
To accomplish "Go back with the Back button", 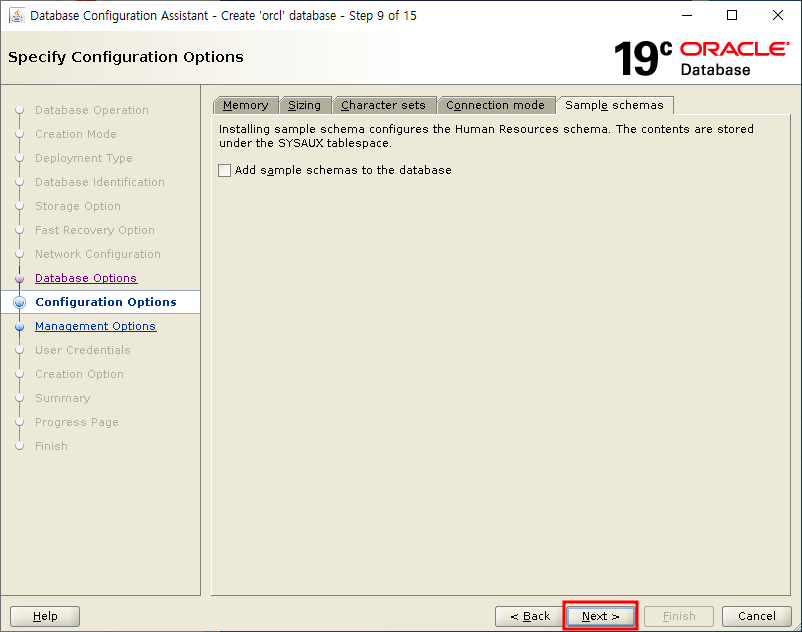I will coord(529,616).
